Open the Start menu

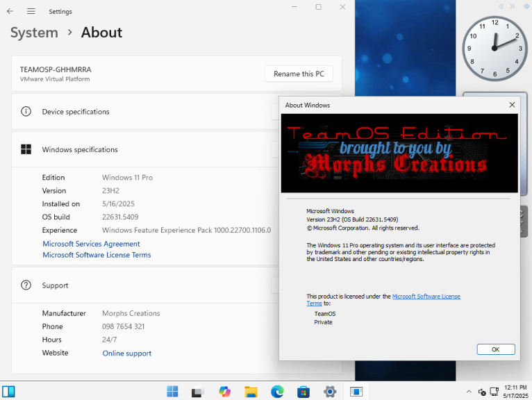pos(172,392)
